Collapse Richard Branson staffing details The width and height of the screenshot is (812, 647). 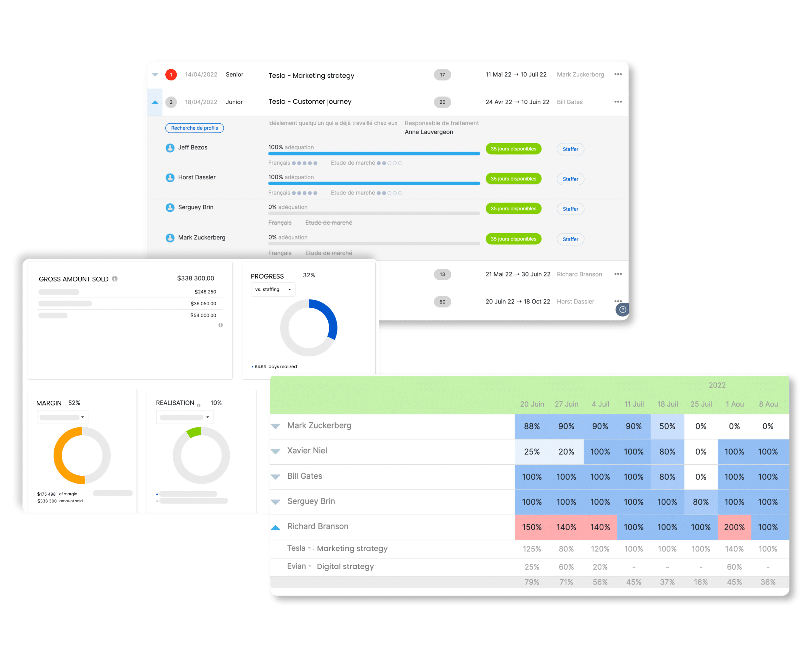click(x=276, y=527)
